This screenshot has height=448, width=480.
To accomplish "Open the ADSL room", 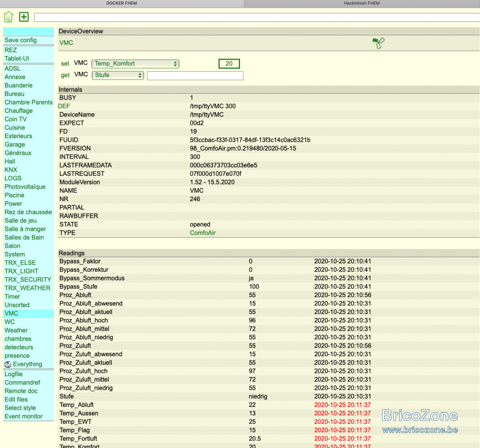I will click(12, 68).
